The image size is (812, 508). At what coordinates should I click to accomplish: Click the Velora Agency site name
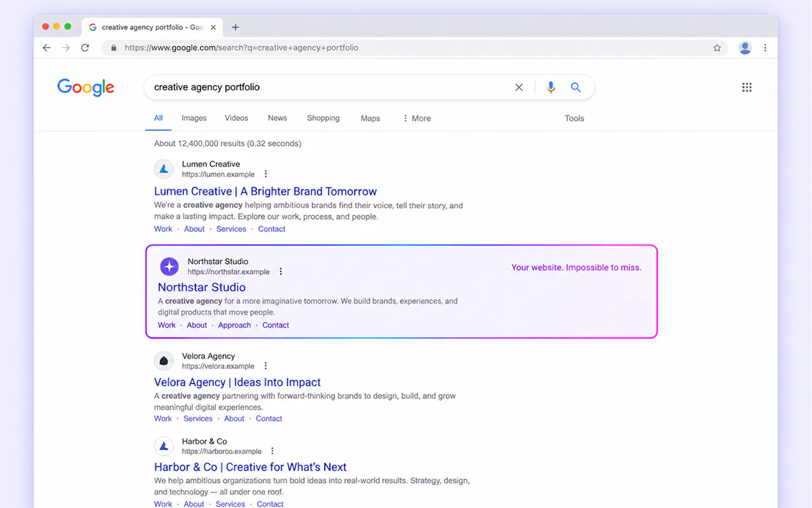pyautogui.click(x=209, y=356)
